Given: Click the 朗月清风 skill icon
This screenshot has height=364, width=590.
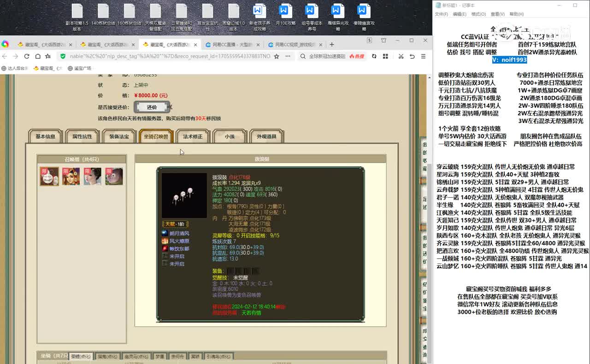Looking at the screenshot, I should click(x=165, y=234).
